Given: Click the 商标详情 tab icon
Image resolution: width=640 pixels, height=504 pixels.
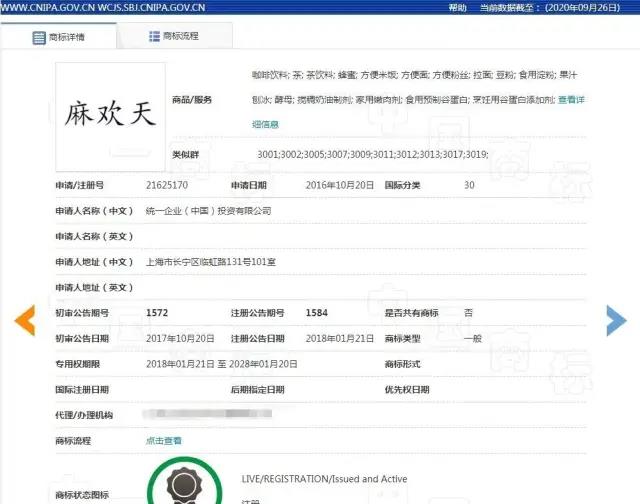Looking at the screenshot, I should 38,37.
